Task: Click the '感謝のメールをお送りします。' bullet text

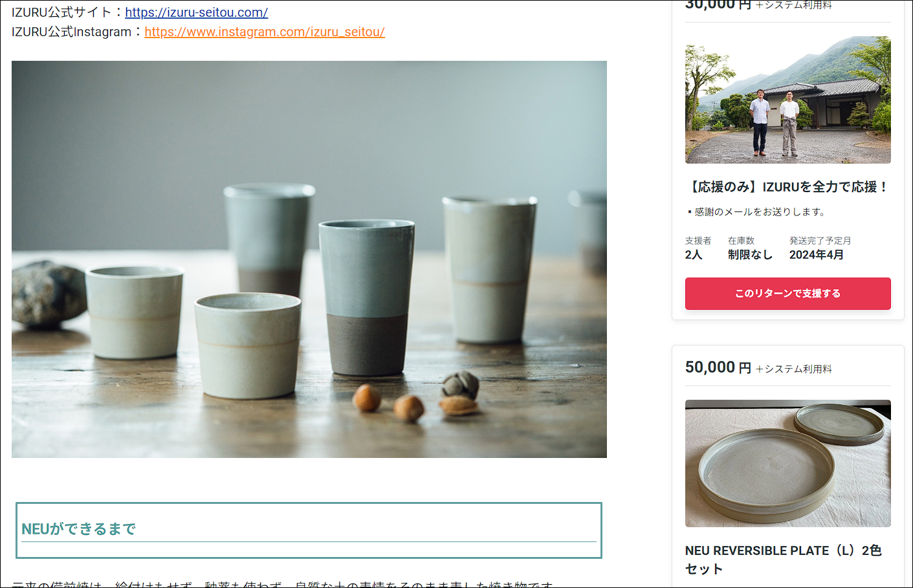Action: [760, 212]
